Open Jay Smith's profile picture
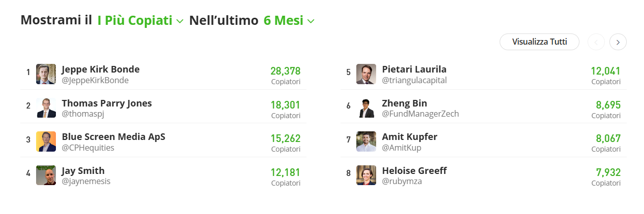644x214 pixels. coord(46,175)
